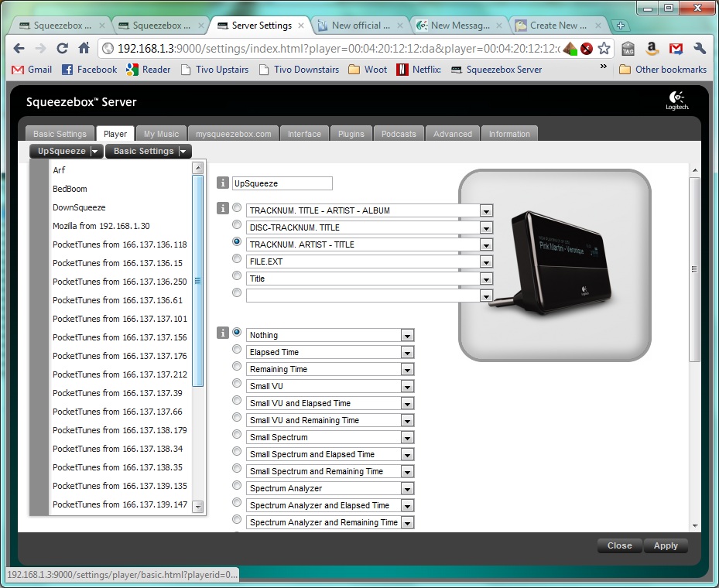Open the Gmail bookmark
This screenshot has width=719, height=588.
click(x=32, y=70)
